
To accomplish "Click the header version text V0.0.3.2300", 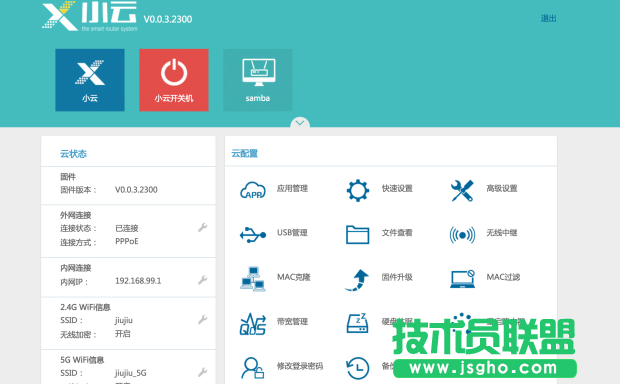I will click(x=168, y=19).
